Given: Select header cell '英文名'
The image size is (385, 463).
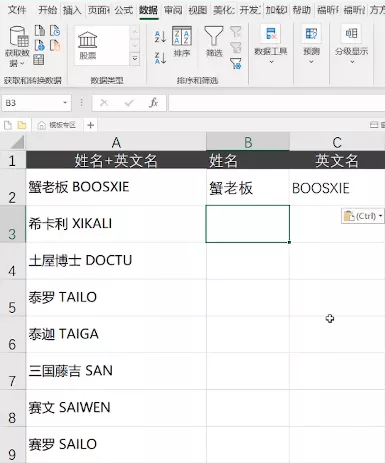Looking at the screenshot, I should tap(337, 160).
